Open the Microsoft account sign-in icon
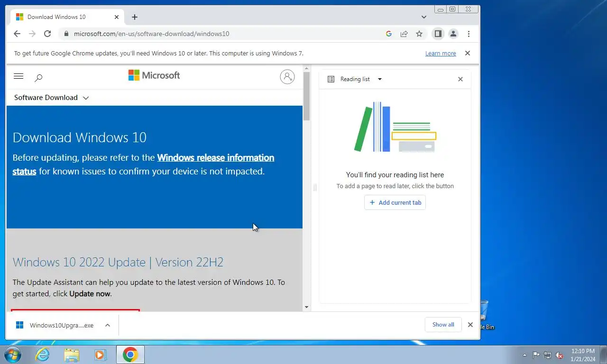The image size is (607, 364). tap(287, 77)
